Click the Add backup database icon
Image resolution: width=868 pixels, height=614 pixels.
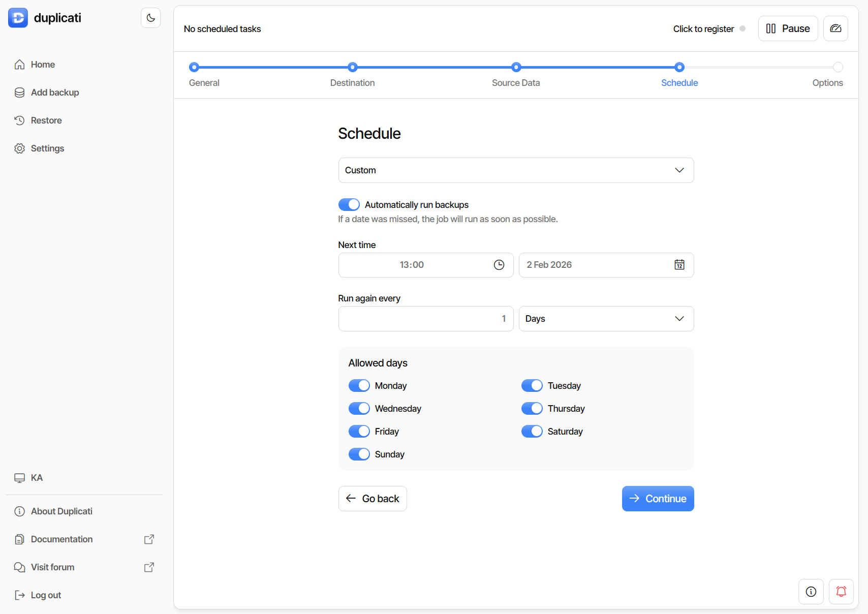coord(19,93)
